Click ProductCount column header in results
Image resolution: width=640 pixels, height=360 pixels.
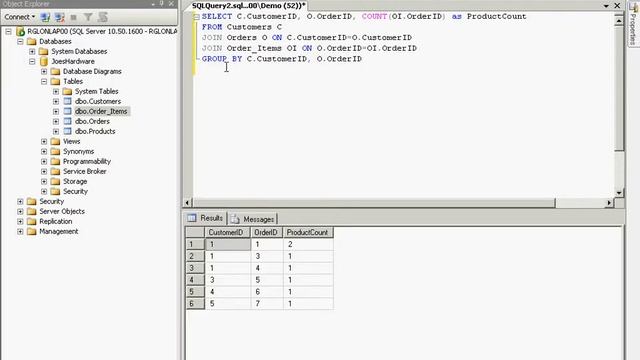click(x=309, y=233)
